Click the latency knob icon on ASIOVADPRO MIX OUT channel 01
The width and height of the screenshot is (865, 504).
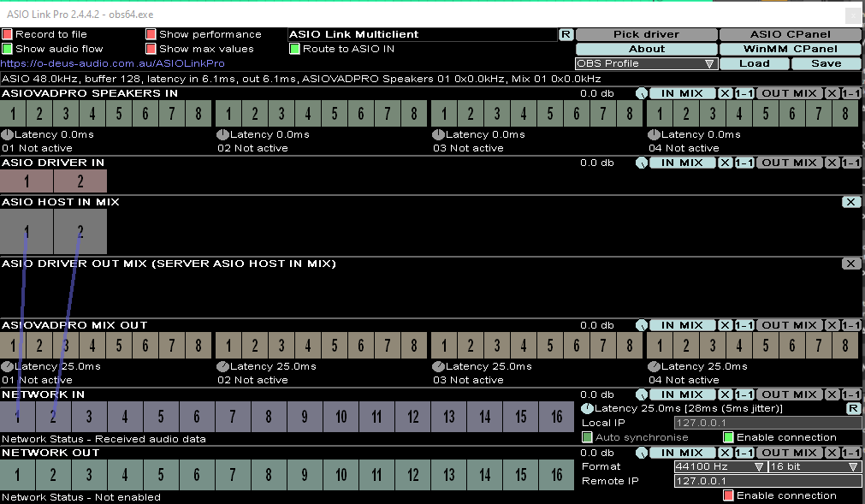(8, 365)
